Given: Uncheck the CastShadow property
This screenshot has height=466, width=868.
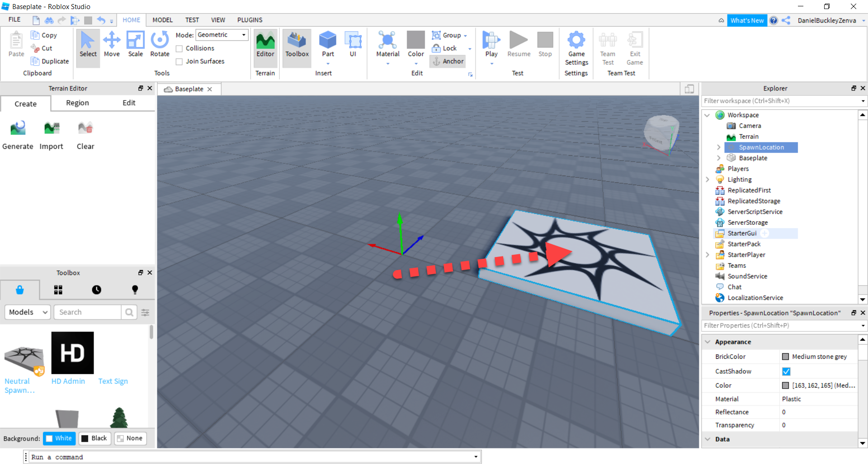Looking at the screenshot, I should click(x=786, y=371).
